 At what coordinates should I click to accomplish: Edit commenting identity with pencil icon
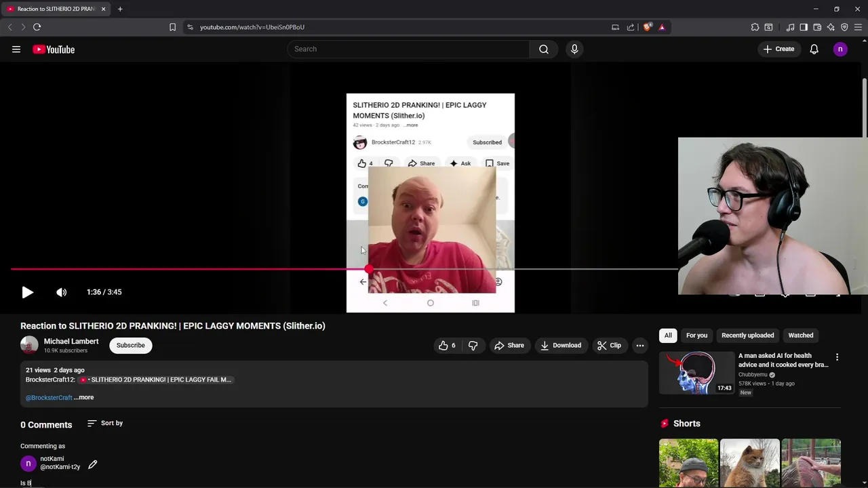[x=93, y=464]
